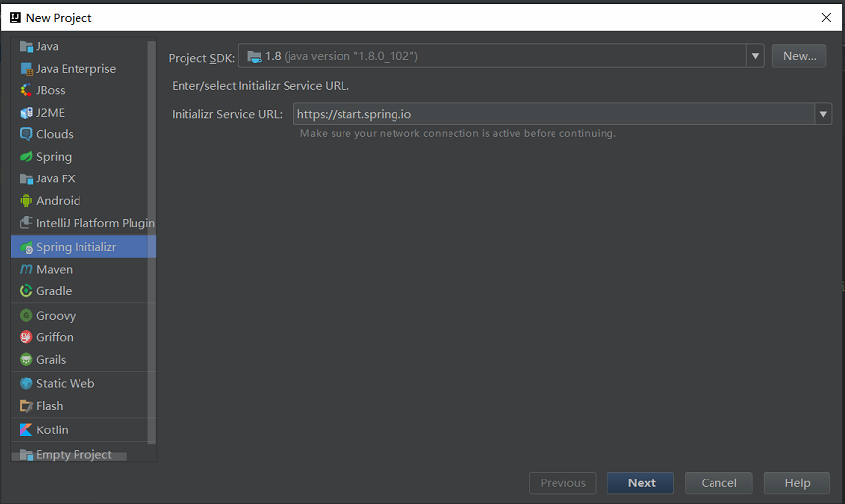Select the Griffon label
The height and width of the screenshot is (504, 845).
point(55,337)
